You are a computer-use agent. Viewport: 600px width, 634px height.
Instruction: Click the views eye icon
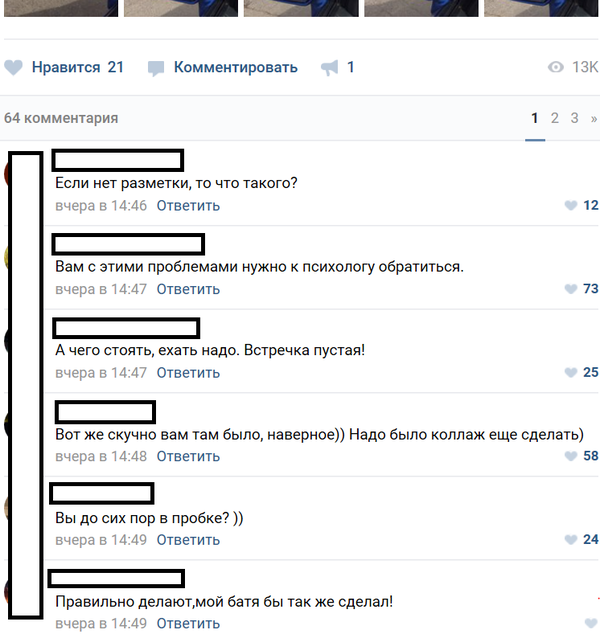pyautogui.click(x=556, y=67)
